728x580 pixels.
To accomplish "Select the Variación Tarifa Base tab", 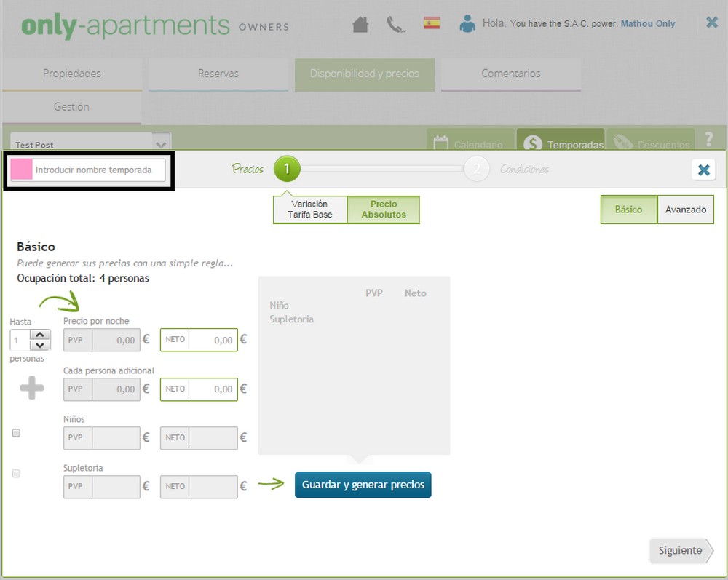I will [x=310, y=210].
